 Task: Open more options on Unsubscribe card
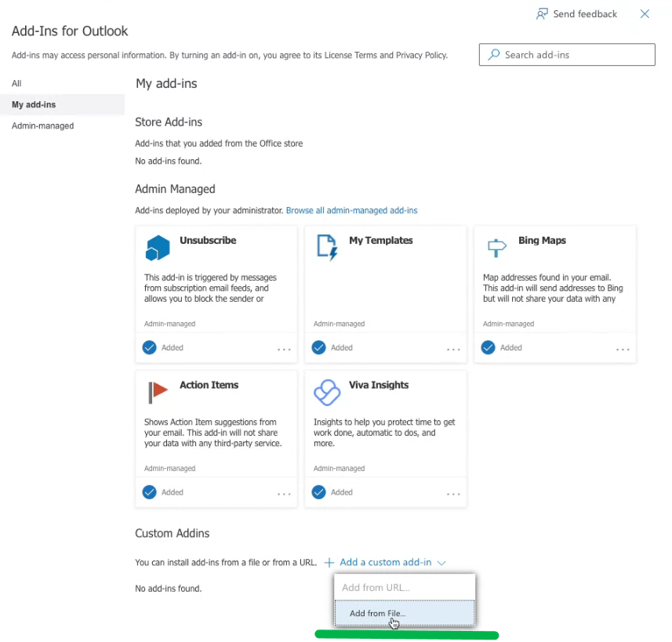[284, 350]
